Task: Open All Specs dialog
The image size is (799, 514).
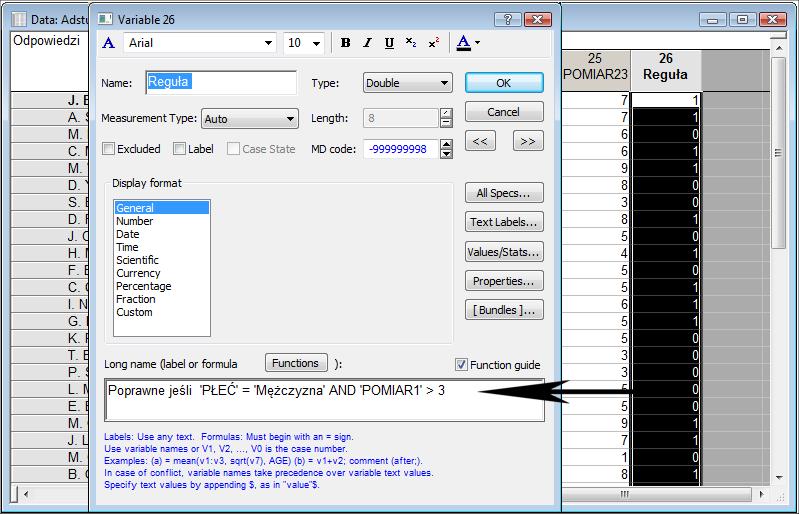Action: (x=504, y=193)
